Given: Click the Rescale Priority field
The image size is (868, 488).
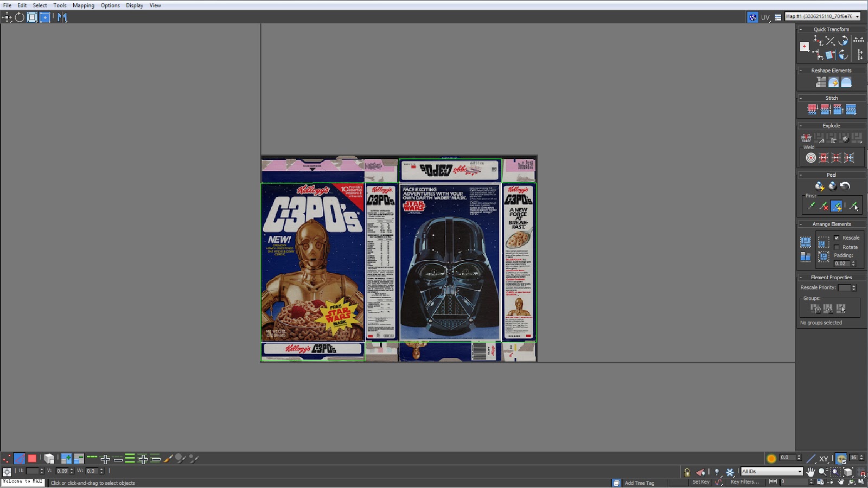Looking at the screenshot, I should pyautogui.click(x=844, y=288).
